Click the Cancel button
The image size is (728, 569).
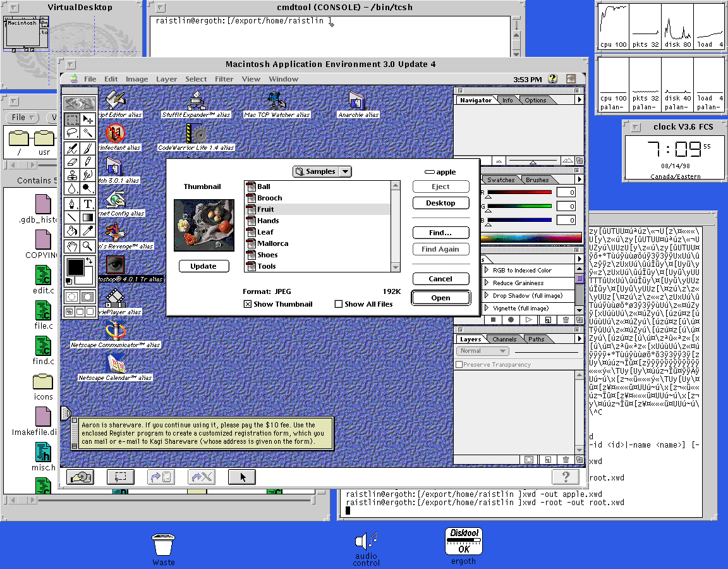click(440, 279)
